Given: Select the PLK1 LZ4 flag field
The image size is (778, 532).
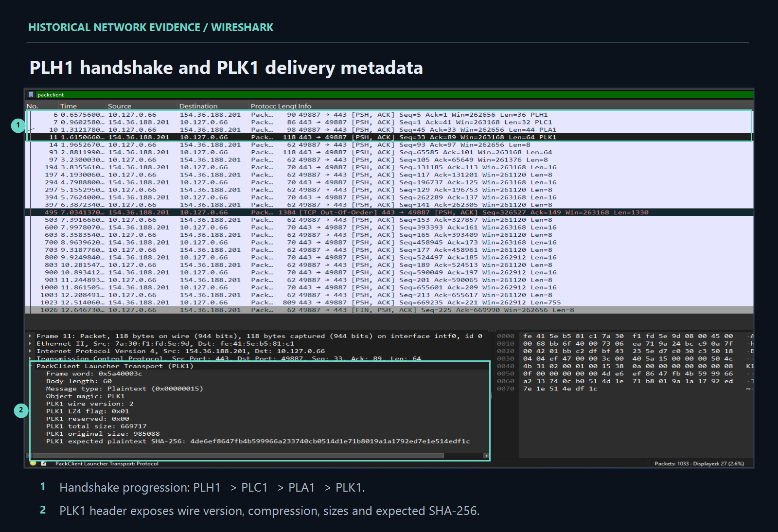Looking at the screenshot, I should coord(88,411).
